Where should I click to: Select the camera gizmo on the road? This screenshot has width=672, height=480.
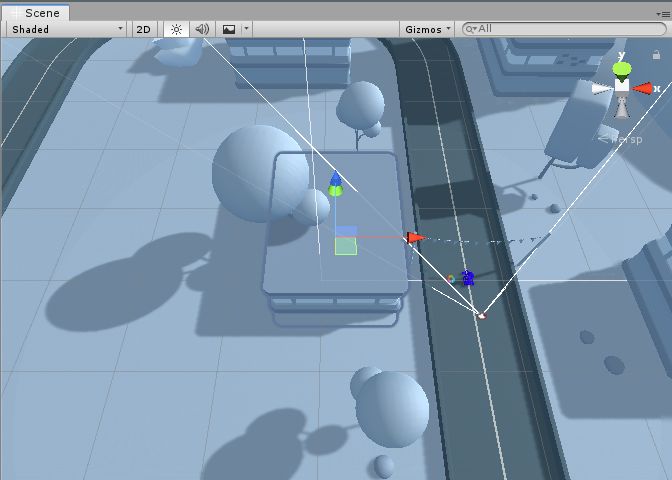coord(481,316)
